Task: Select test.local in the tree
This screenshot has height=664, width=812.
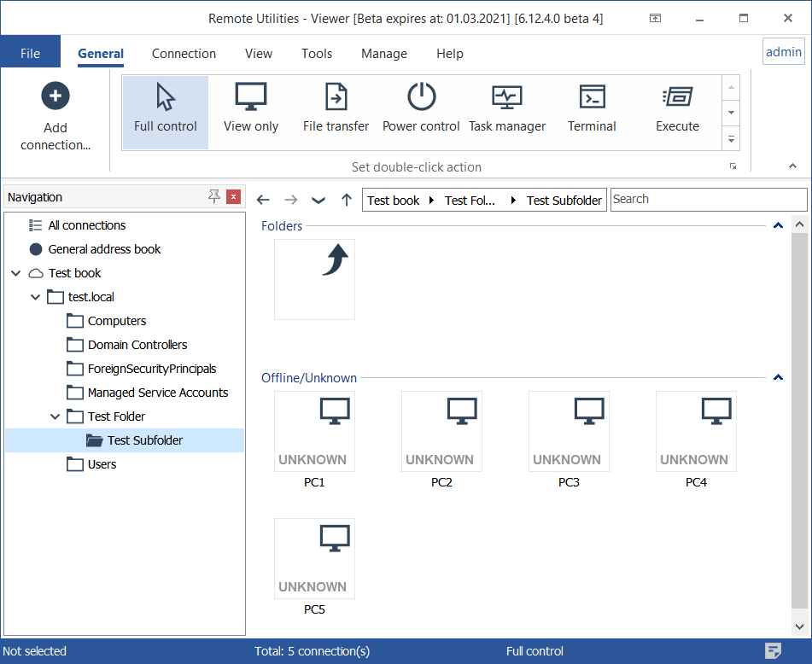Action: 91,296
